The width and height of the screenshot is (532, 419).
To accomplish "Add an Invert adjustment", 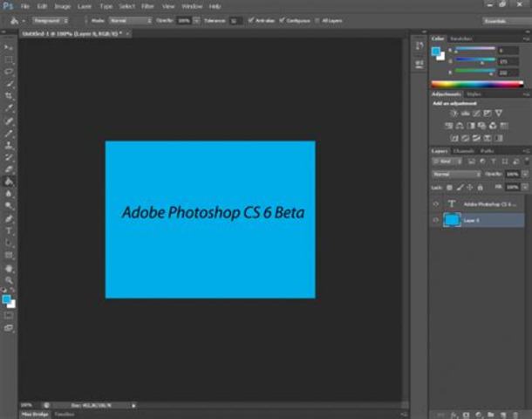I will (x=454, y=138).
